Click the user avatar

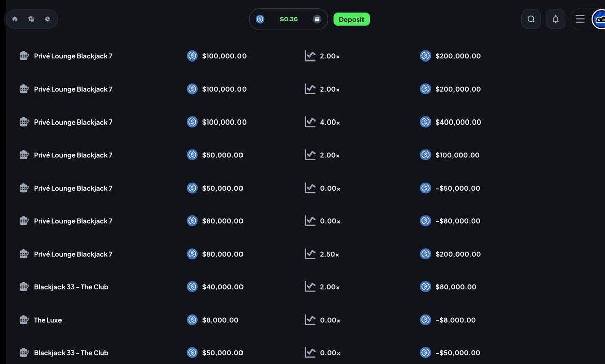tap(599, 19)
